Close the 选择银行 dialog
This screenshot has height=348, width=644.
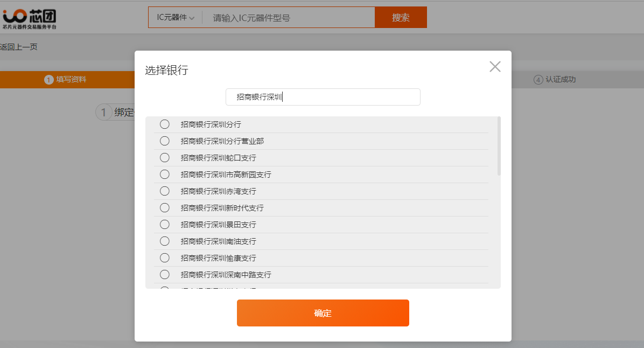495,67
